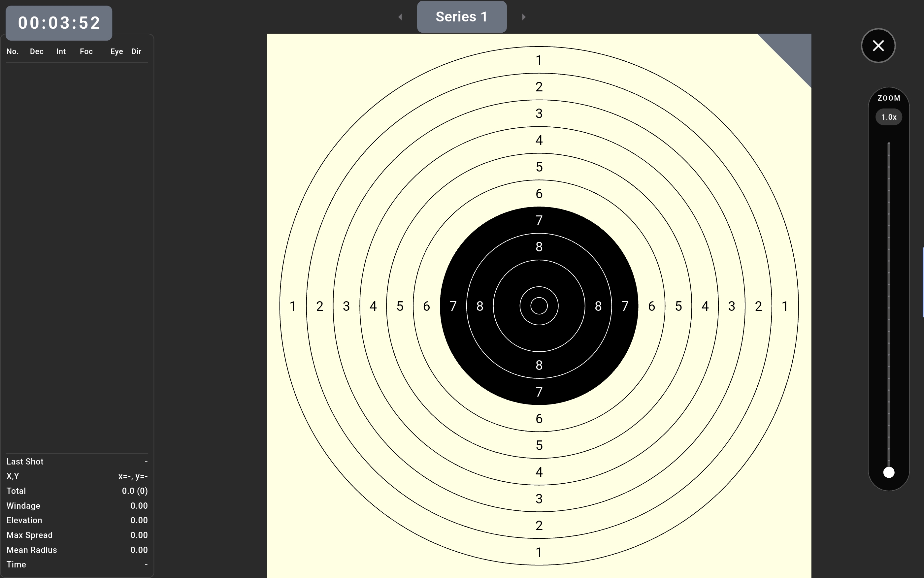Screen dimensions: 924x578
Task: Click the Eye column header
Action: (x=116, y=51)
